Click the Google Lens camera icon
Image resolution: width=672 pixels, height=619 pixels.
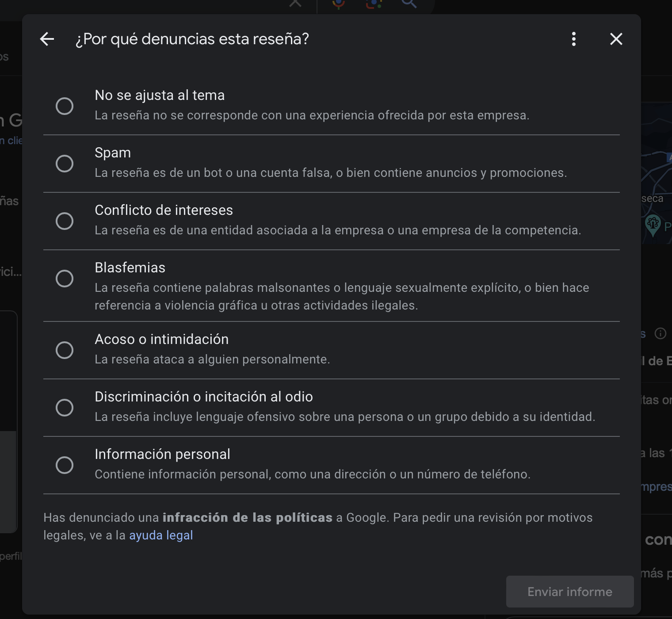tap(374, 4)
